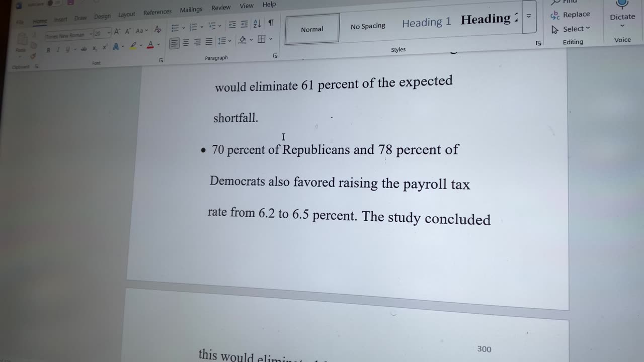Decrease font size with shrink icon
The image size is (644, 362).
pyautogui.click(x=128, y=31)
